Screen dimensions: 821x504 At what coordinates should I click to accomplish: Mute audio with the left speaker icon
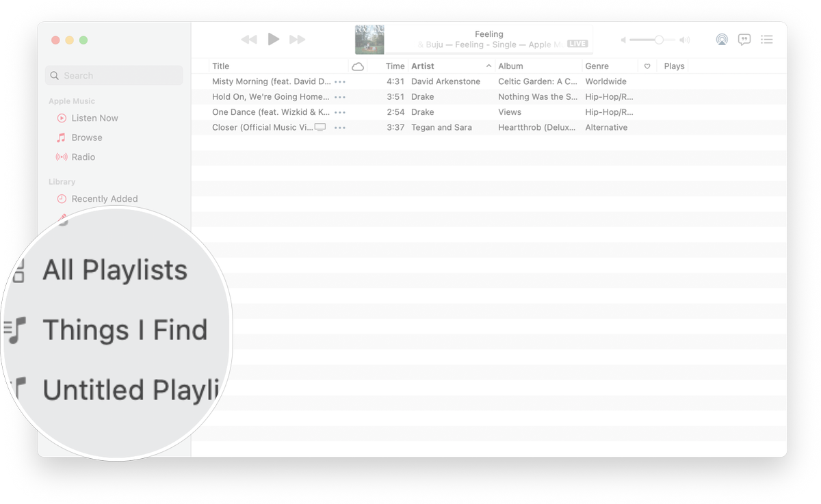pyautogui.click(x=623, y=40)
